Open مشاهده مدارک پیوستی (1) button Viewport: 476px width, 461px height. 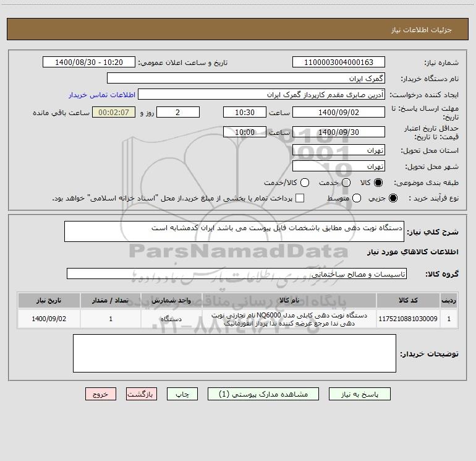click(x=263, y=394)
